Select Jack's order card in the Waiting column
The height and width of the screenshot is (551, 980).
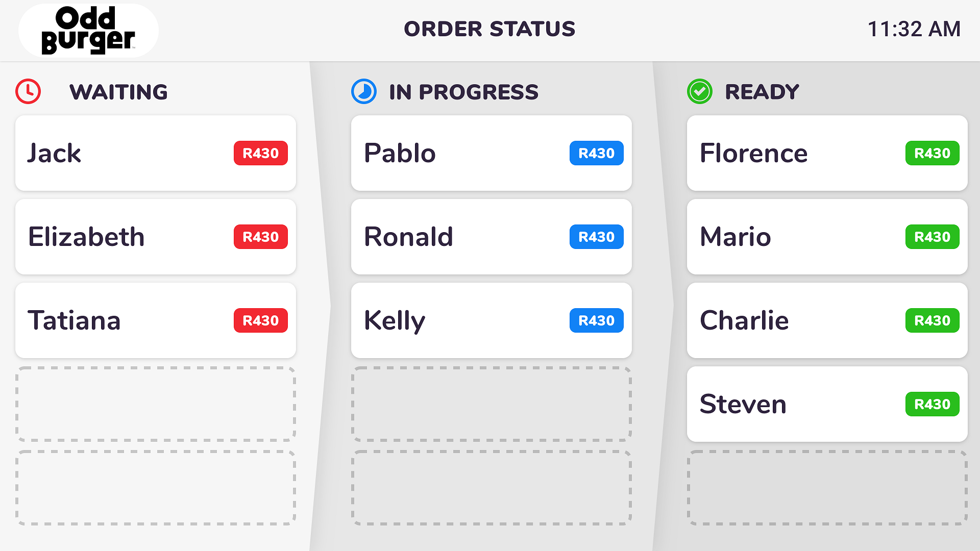click(155, 153)
